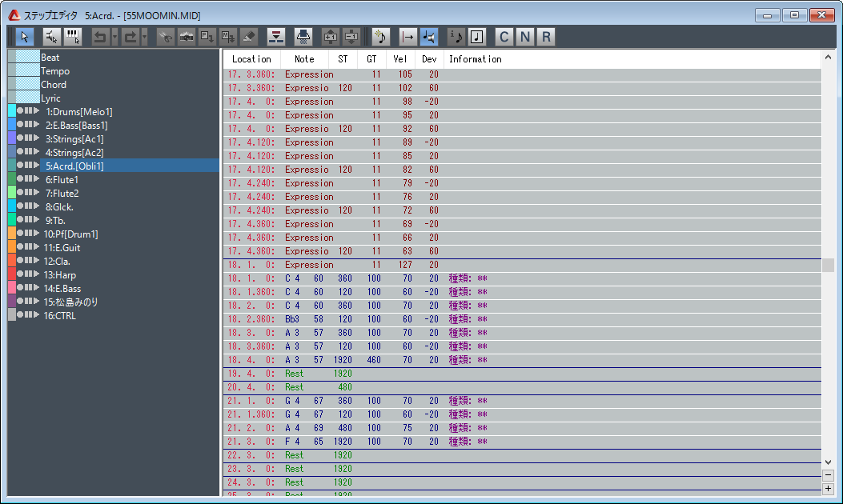The height and width of the screenshot is (504, 843).
Task: Select track 8:Glck.
Action: (x=114, y=207)
